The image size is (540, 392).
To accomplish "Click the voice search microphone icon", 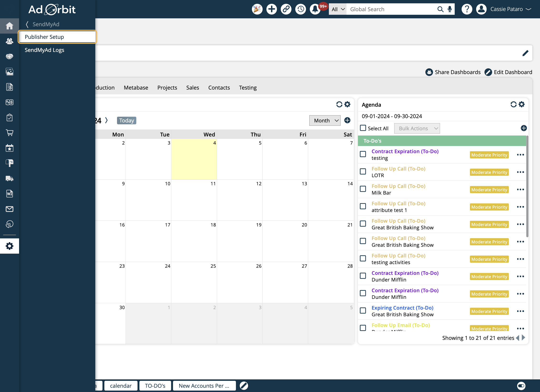I will click(450, 9).
